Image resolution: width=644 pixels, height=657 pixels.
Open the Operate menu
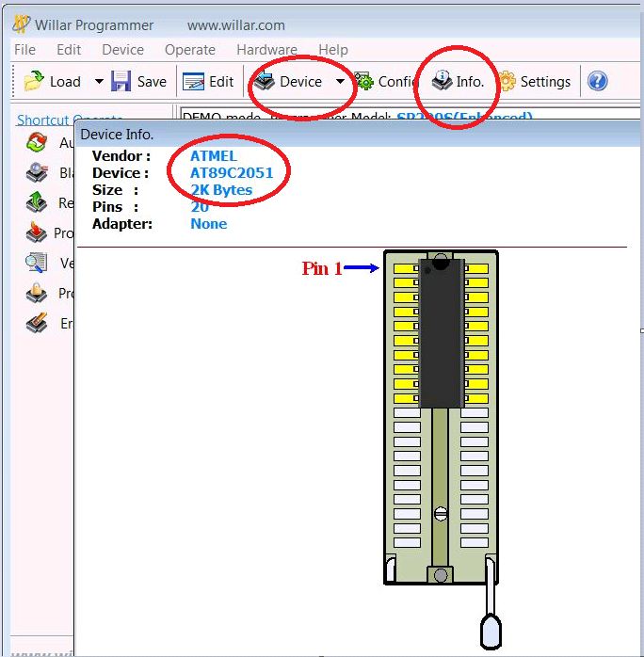190,50
